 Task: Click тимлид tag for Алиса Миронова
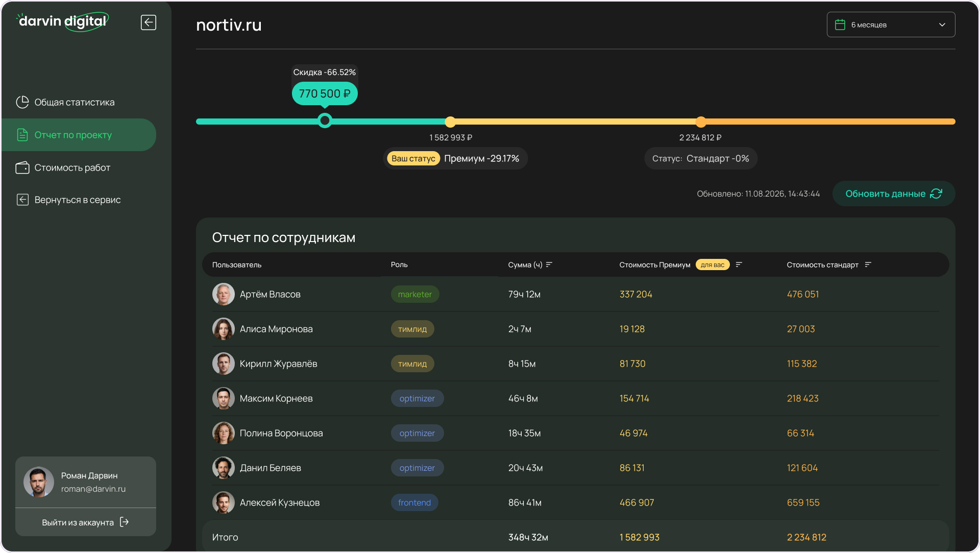pos(412,329)
